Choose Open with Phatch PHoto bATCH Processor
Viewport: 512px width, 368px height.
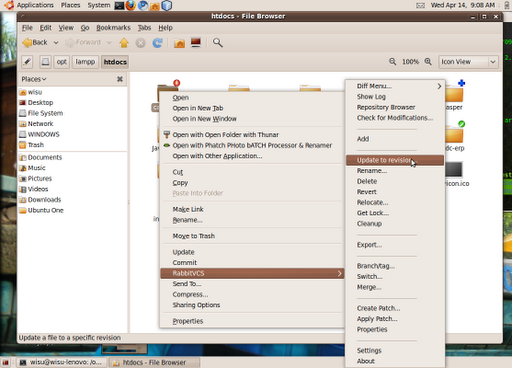pos(252,145)
